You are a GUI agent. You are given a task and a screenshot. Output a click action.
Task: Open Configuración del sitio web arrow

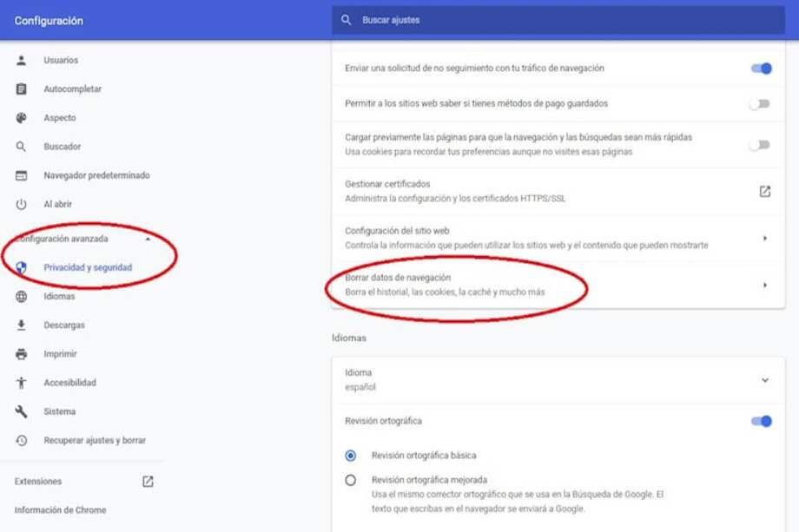point(764,238)
